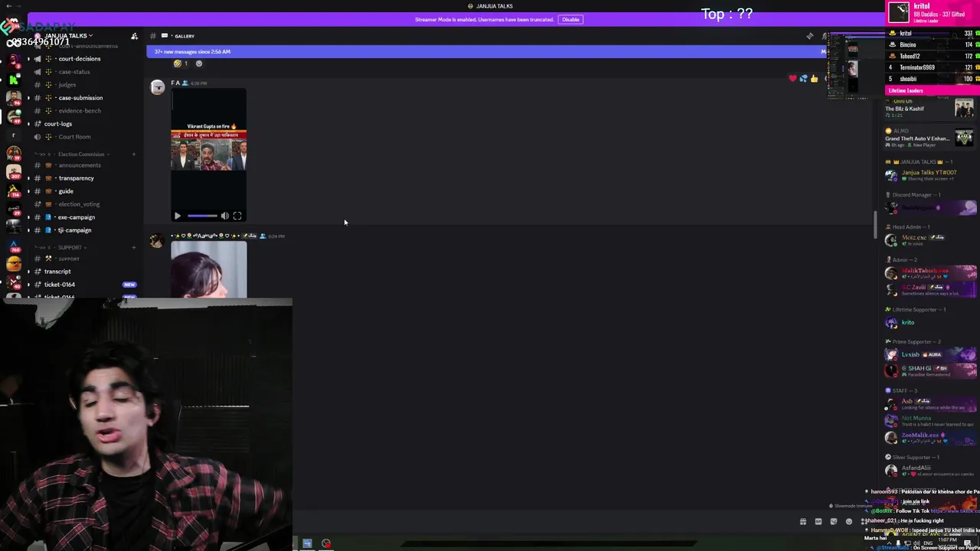Adjust the video progress slider

pyautogui.click(x=202, y=216)
